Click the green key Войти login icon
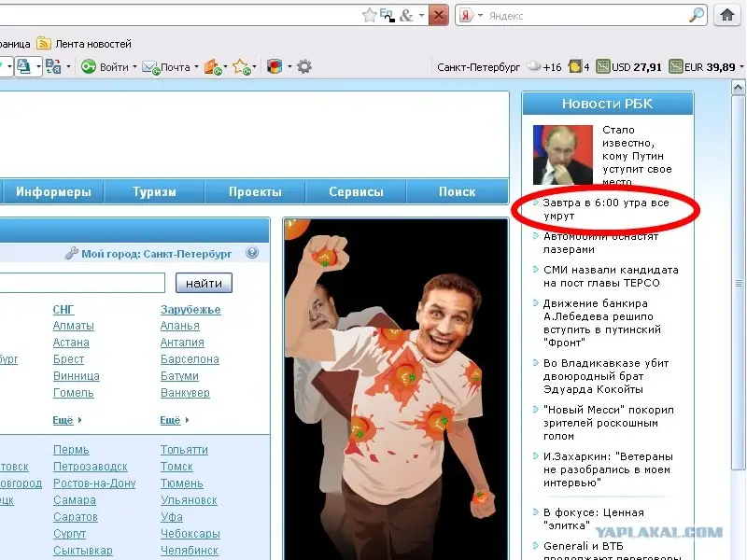747x560 pixels. 89,66
